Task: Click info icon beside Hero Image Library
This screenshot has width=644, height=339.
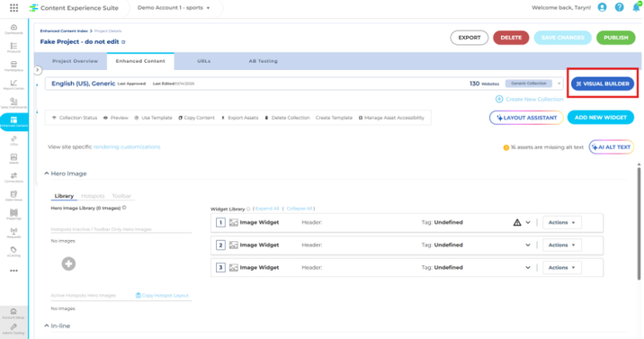Action: (x=124, y=208)
